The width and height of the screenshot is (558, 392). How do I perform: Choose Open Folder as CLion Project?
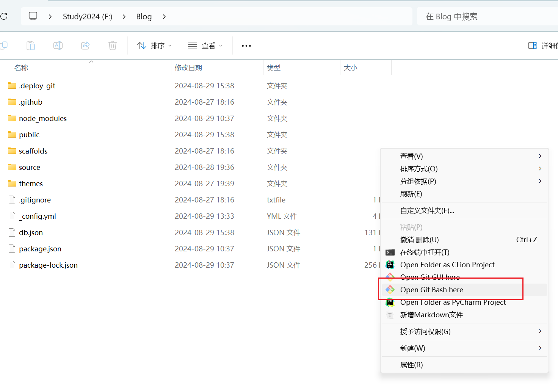[x=464, y=265]
